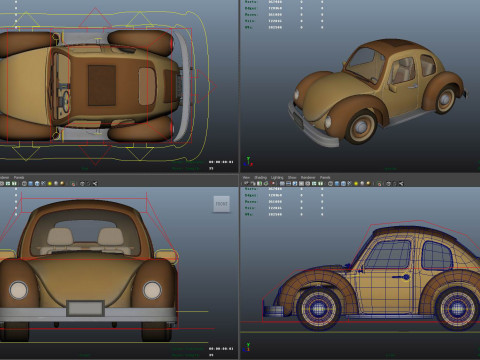Click Image Plane icon in side view toolbar

click(x=266, y=184)
